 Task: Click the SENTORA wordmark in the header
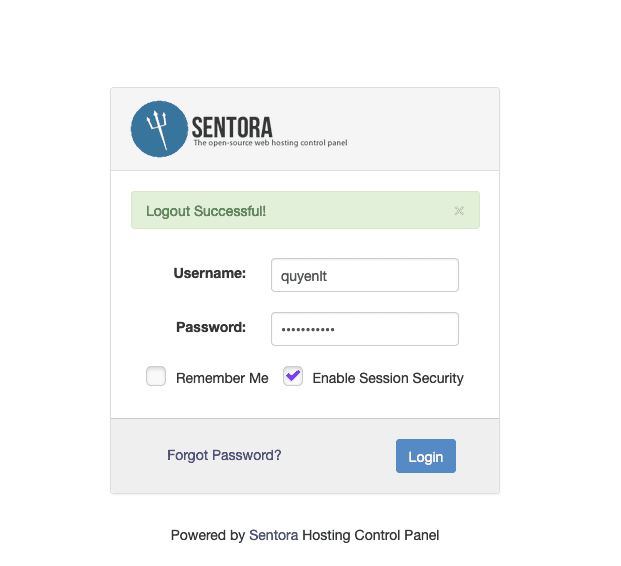tap(232, 126)
